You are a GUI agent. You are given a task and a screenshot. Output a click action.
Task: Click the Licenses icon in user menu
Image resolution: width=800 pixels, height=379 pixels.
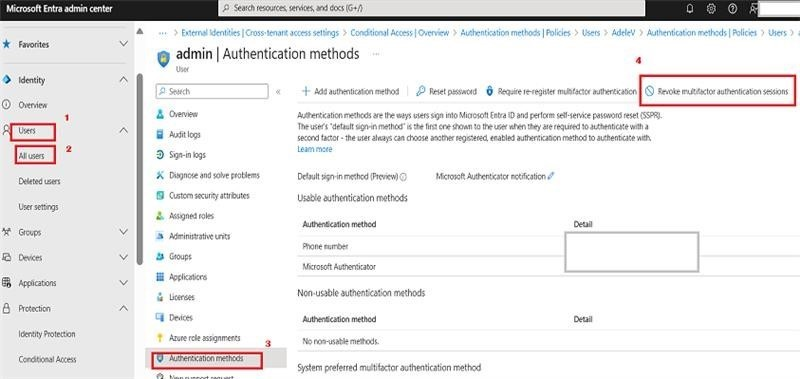[160, 297]
